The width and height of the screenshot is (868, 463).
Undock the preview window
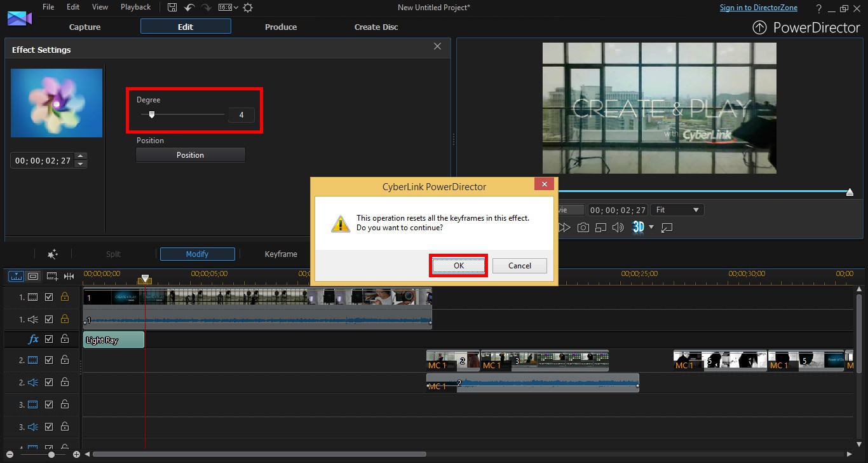click(667, 227)
